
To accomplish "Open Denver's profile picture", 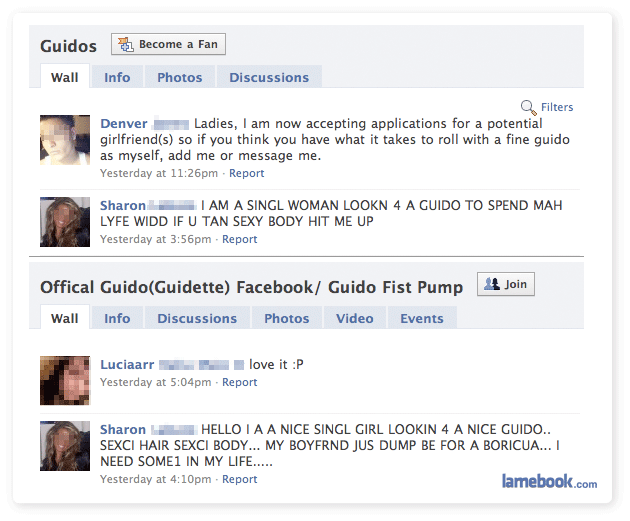I will [x=65, y=140].
